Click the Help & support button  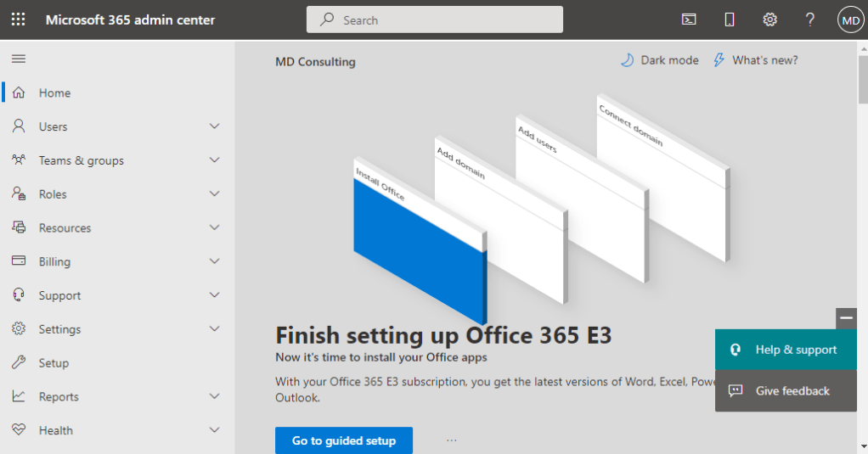point(786,350)
